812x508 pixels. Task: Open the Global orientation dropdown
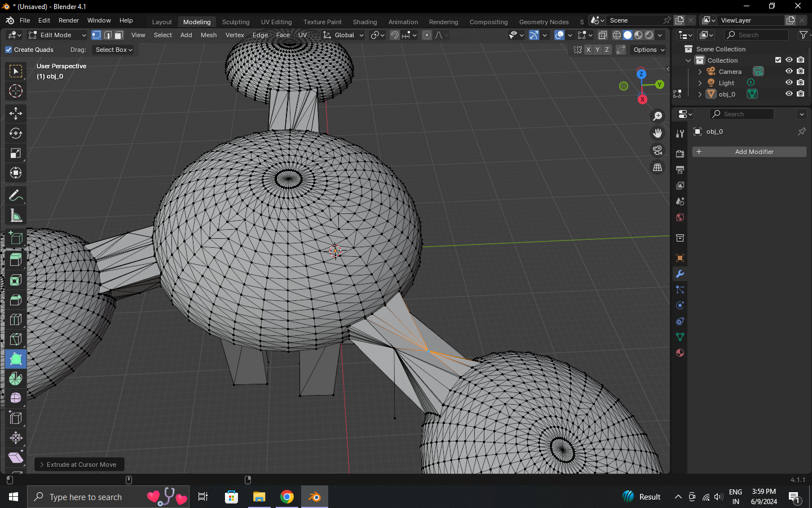tap(343, 35)
